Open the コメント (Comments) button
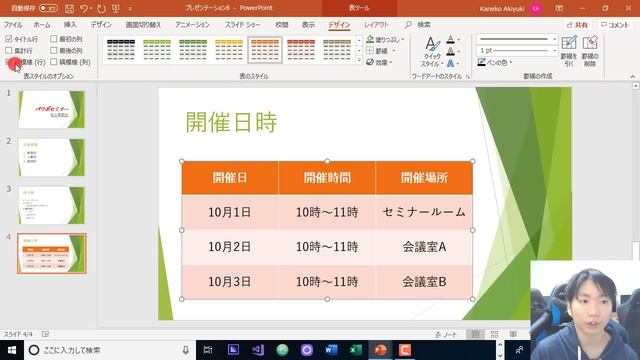The height and width of the screenshot is (360, 640). (x=615, y=25)
